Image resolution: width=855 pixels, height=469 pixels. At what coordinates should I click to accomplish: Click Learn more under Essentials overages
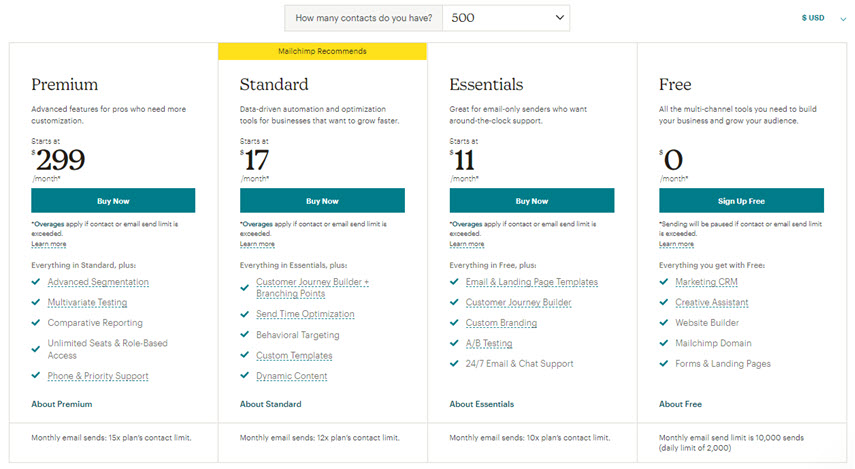point(467,244)
